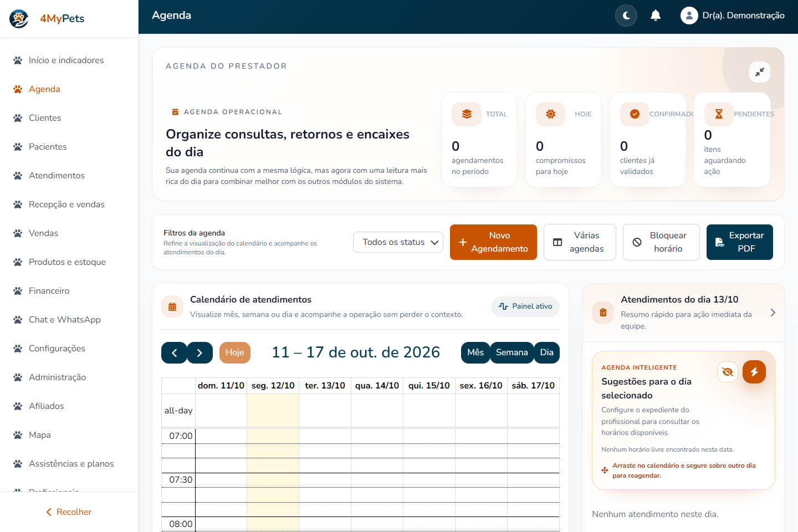
Task: Open the Todos os status dropdown
Action: click(x=398, y=242)
